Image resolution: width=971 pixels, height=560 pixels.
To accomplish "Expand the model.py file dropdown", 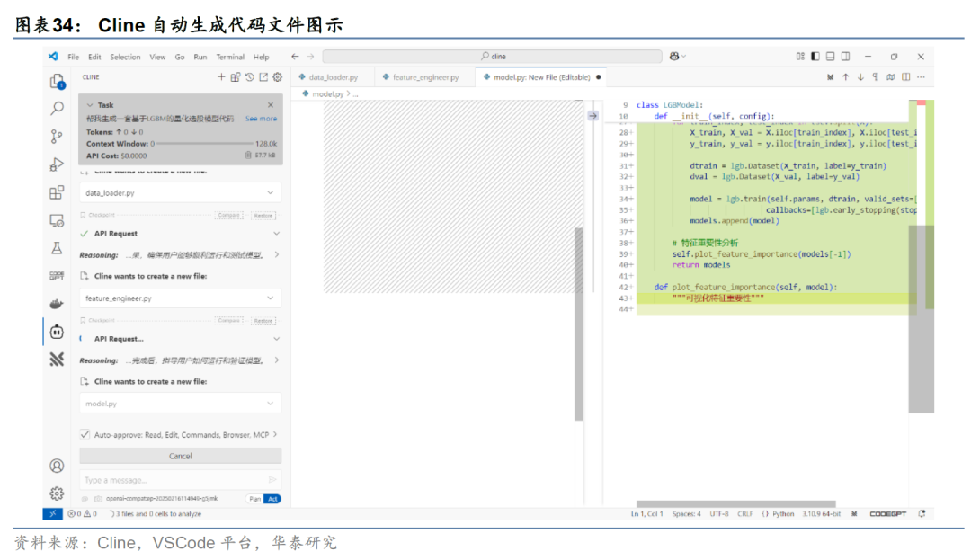I will point(271,404).
